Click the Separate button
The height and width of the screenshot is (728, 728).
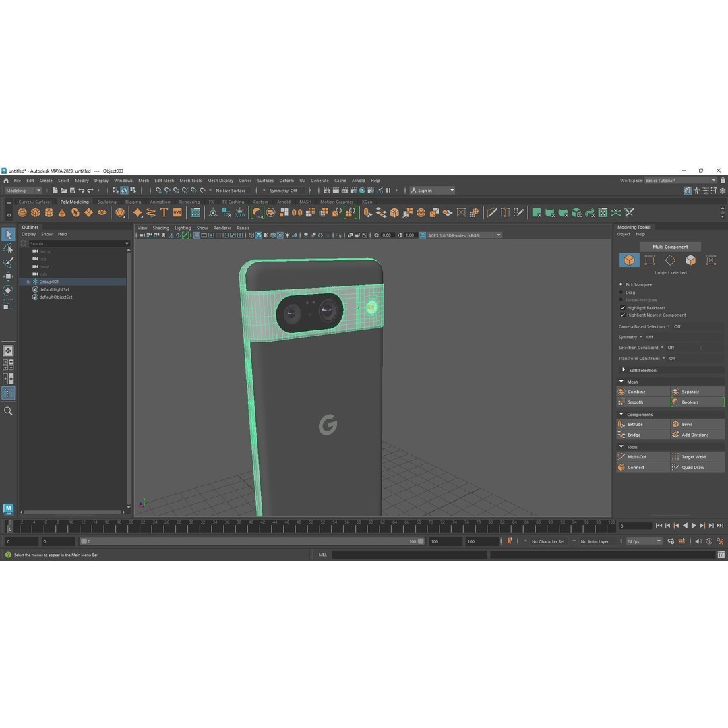[698, 392]
